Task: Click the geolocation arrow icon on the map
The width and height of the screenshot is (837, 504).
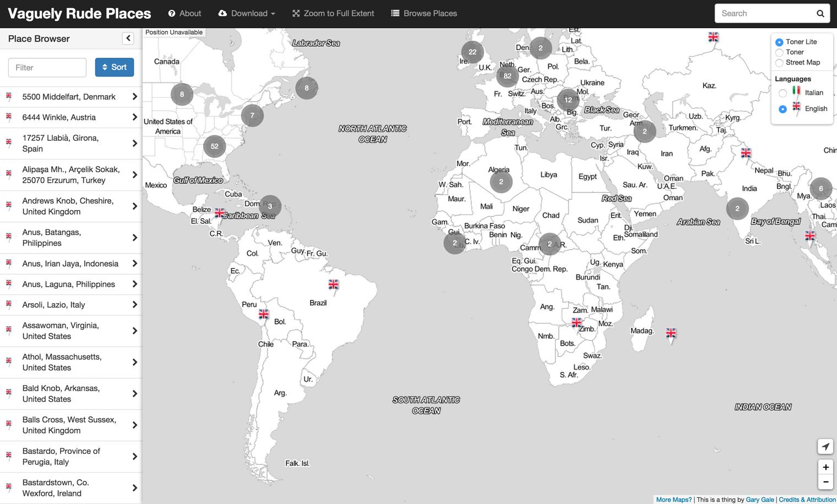Action: 825,446
